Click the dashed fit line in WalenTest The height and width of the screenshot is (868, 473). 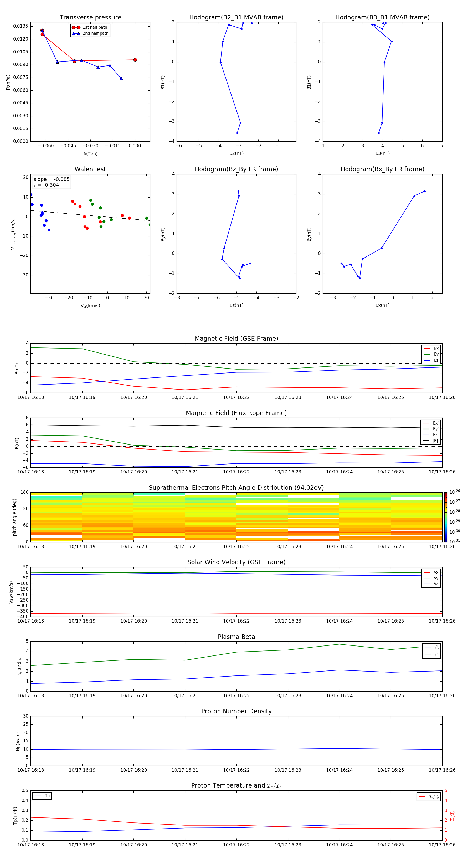click(x=90, y=216)
